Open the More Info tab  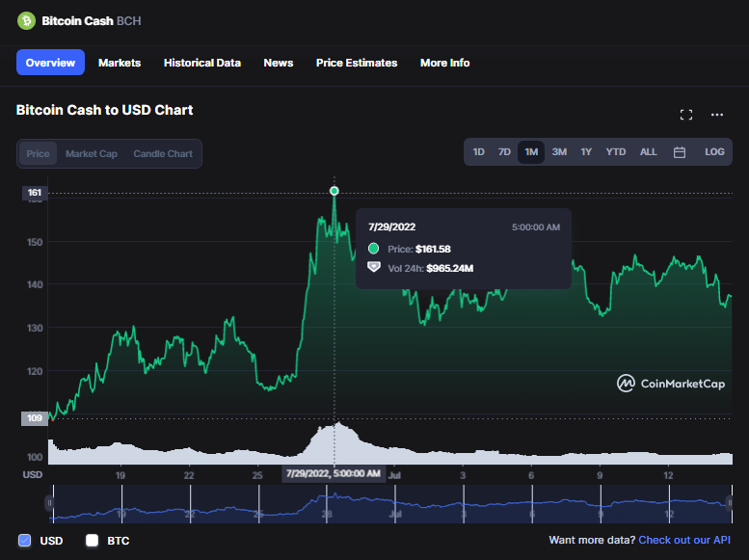(x=444, y=63)
